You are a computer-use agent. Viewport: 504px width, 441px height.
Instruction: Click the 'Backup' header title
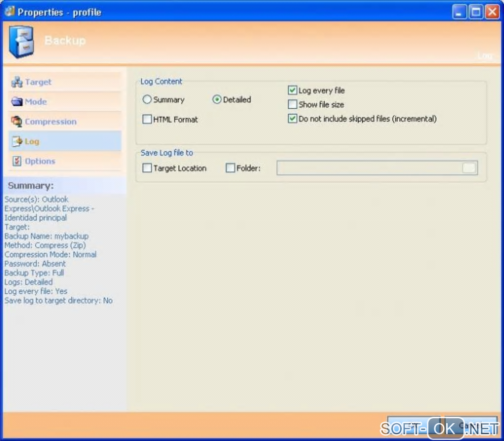pyautogui.click(x=65, y=41)
